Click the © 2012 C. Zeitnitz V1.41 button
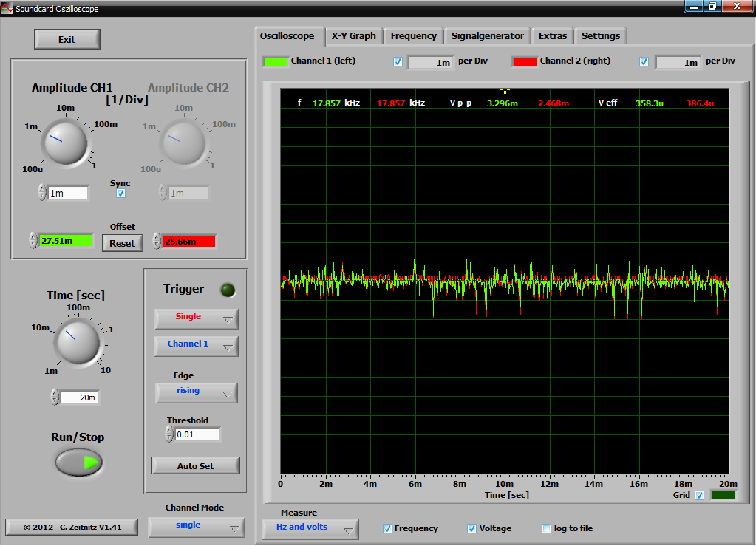This screenshot has height=546, width=756. pos(72,528)
